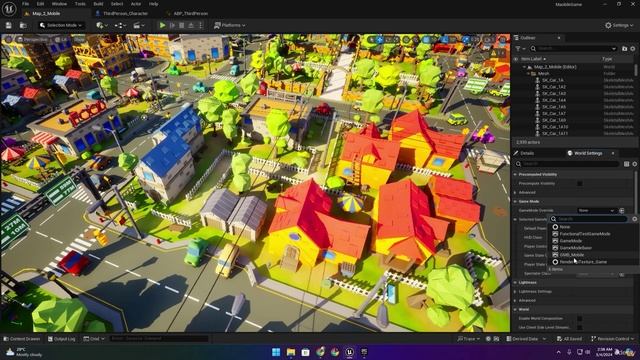Open the Perspective view dropdown in viewport

click(34, 40)
